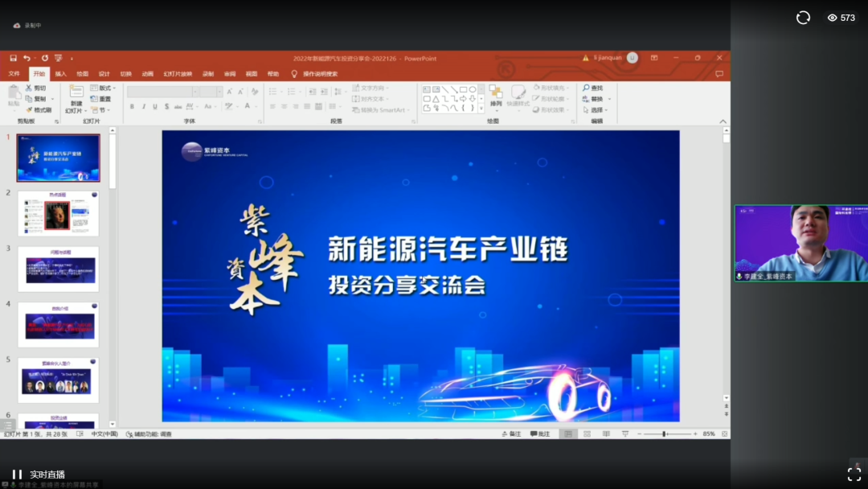Click accessibility check (辅助功能: 调查) in status bar
Viewport: 868px width, 489px height.
point(149,434)
